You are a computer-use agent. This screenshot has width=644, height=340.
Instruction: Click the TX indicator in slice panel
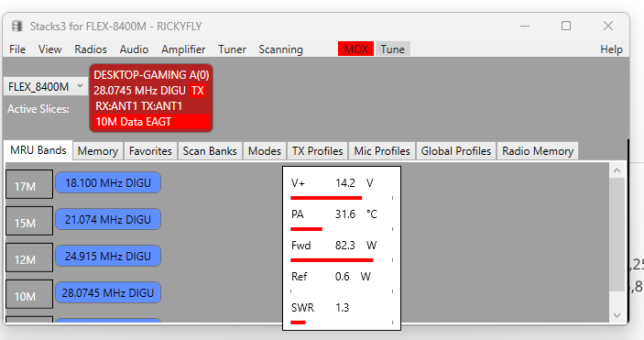point(198,91)
